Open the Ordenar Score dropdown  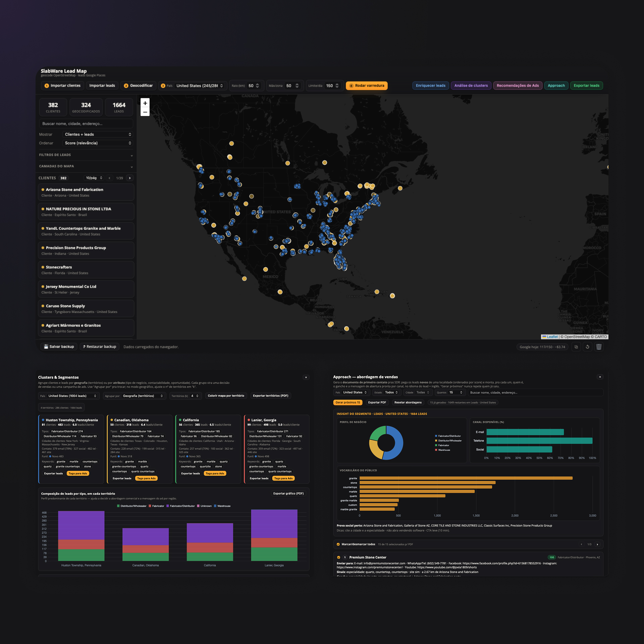pyautogui.click(x=98, y=143)
